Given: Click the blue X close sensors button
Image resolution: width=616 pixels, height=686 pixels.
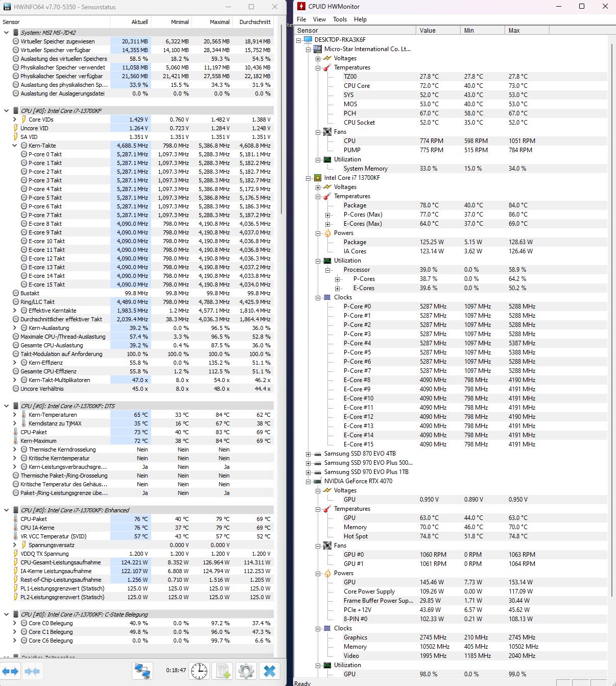Looking at the screenshot, I should click(270, 671).
